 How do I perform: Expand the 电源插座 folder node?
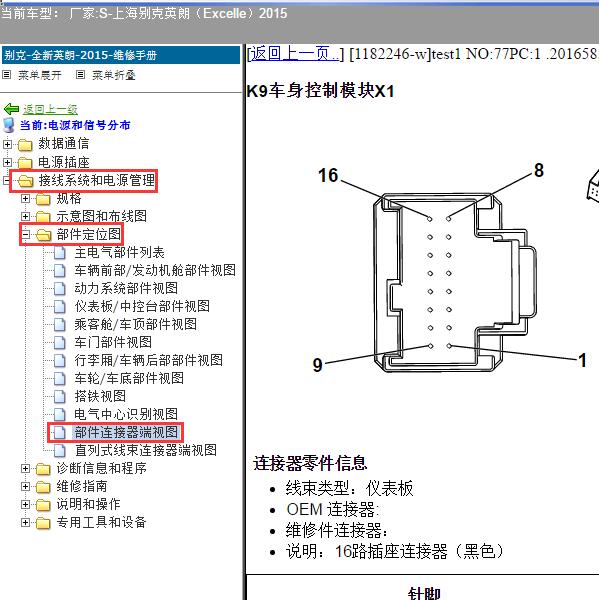pos(7,162)
